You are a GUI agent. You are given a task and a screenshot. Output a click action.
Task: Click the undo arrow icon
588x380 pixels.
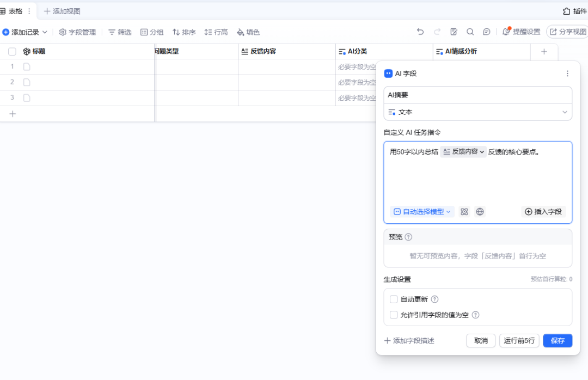[420, 32]
